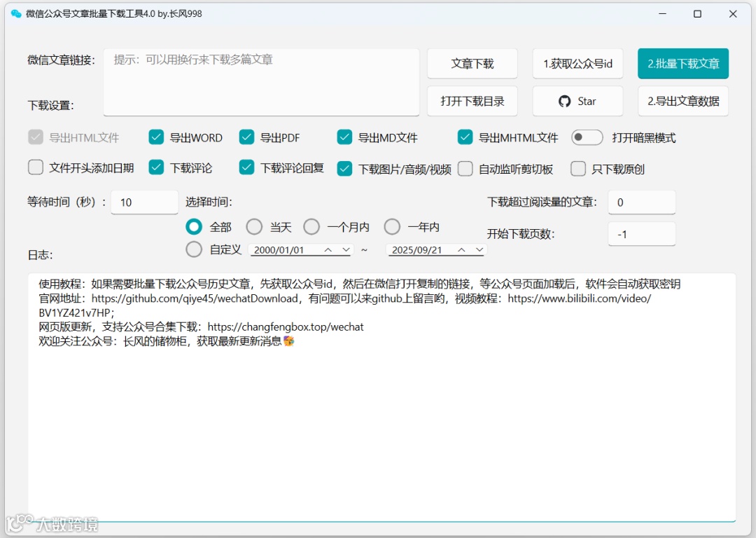Image resolution: width=756 pixels, height=538 pixels.
Task: Close the download tool window
Action: (x=733, y=14)
